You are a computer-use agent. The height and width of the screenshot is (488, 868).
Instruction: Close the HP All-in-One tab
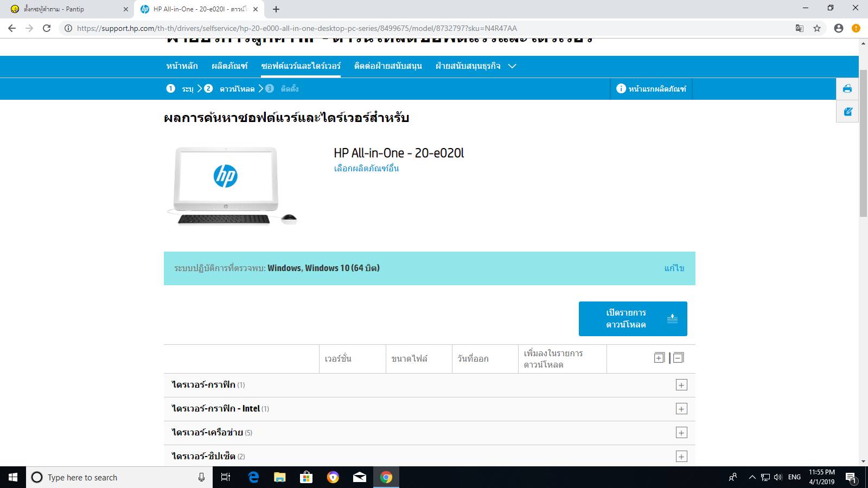coord(256,9)
